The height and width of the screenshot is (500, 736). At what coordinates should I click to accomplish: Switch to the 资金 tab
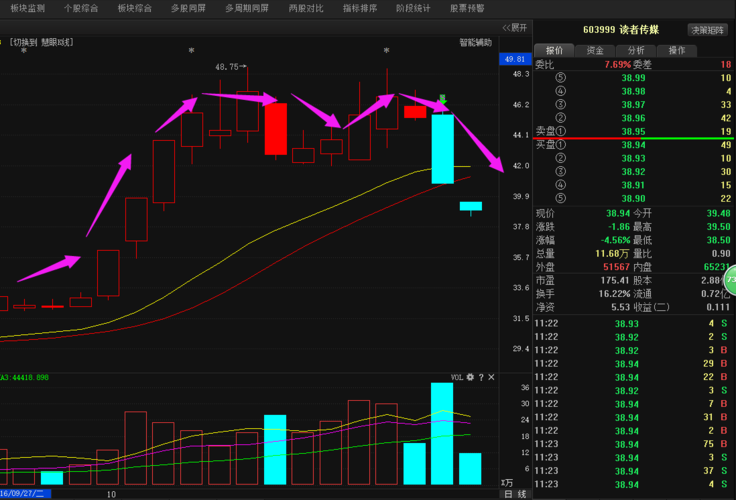point(594,50)
